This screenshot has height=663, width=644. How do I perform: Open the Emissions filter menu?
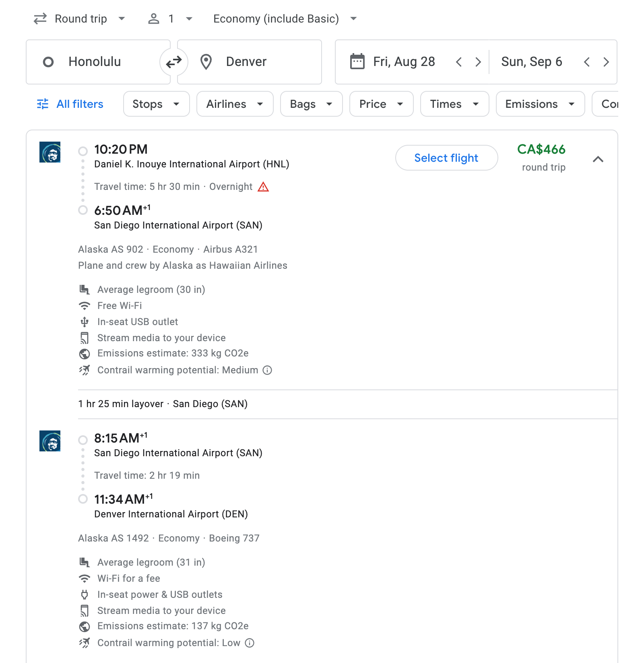[540, 104]
